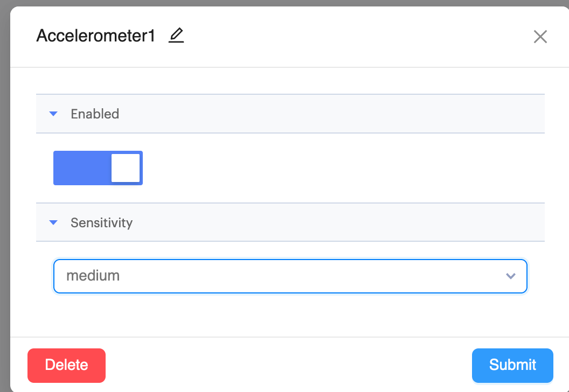Click the "medium" text in the sensitivity field
The height and width of the screenshot is (392, 569).
point(93,276)
